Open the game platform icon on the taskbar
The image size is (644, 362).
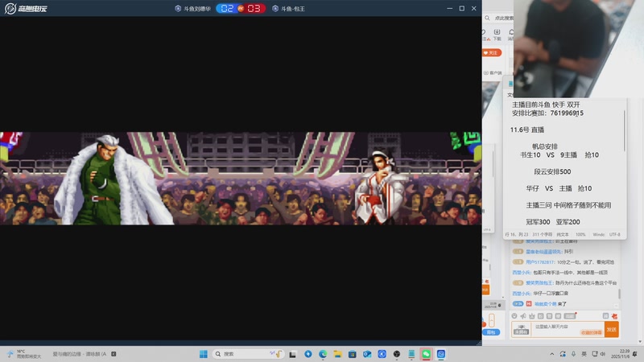tap(441, 354)
